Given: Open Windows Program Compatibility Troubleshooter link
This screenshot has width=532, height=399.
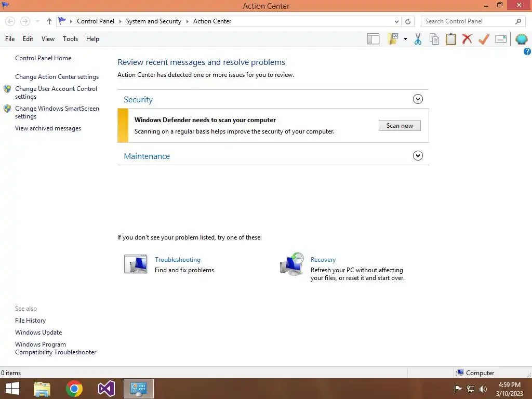Looking at the screenshot, I should (x=56, y=348).
